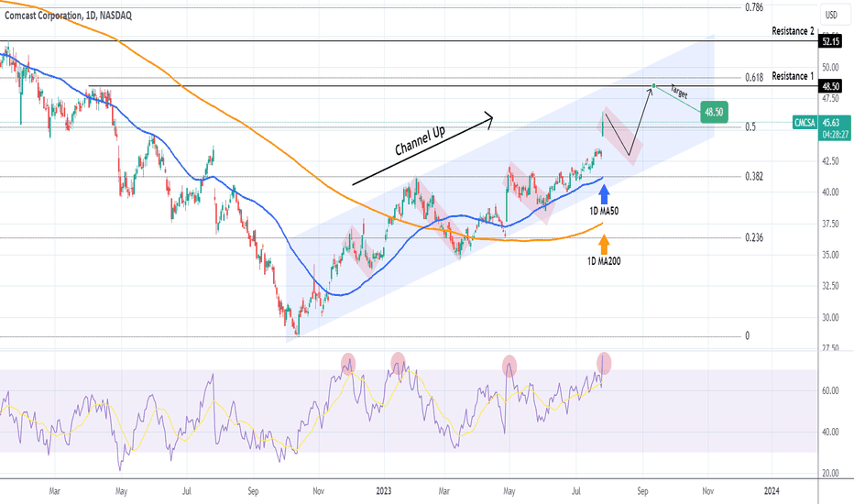
Task: Select the 52.15 Resistance 2 price tag
Action: pyautogui.click(x=831, y=41)
